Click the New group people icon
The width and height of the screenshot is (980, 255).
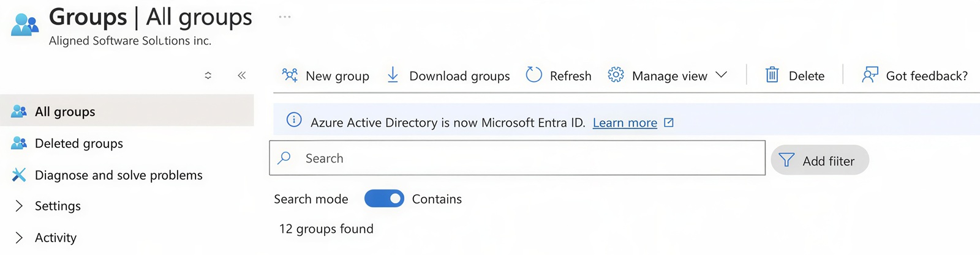290,75
